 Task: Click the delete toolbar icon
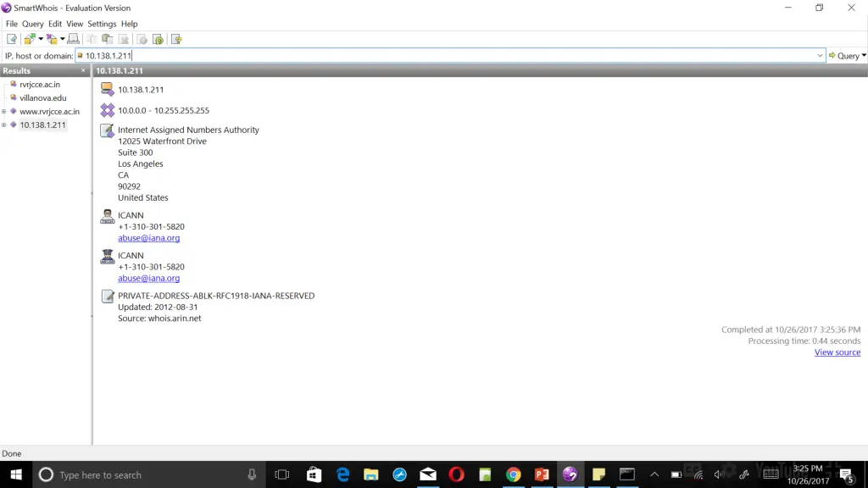(x=124, y=39)
